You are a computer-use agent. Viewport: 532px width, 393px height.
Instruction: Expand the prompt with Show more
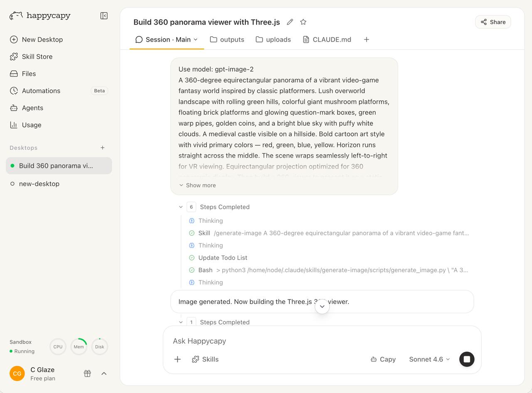(197, 185)
